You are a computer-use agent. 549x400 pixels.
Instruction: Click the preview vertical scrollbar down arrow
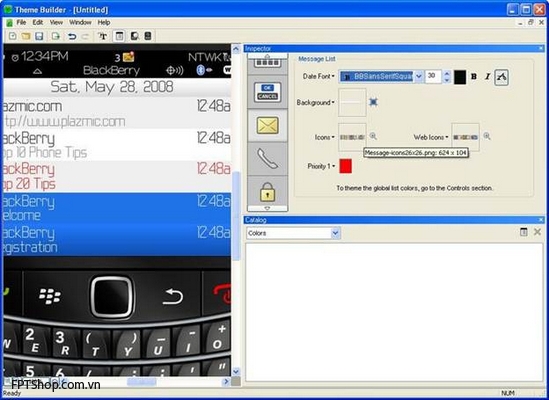[236, 371]
